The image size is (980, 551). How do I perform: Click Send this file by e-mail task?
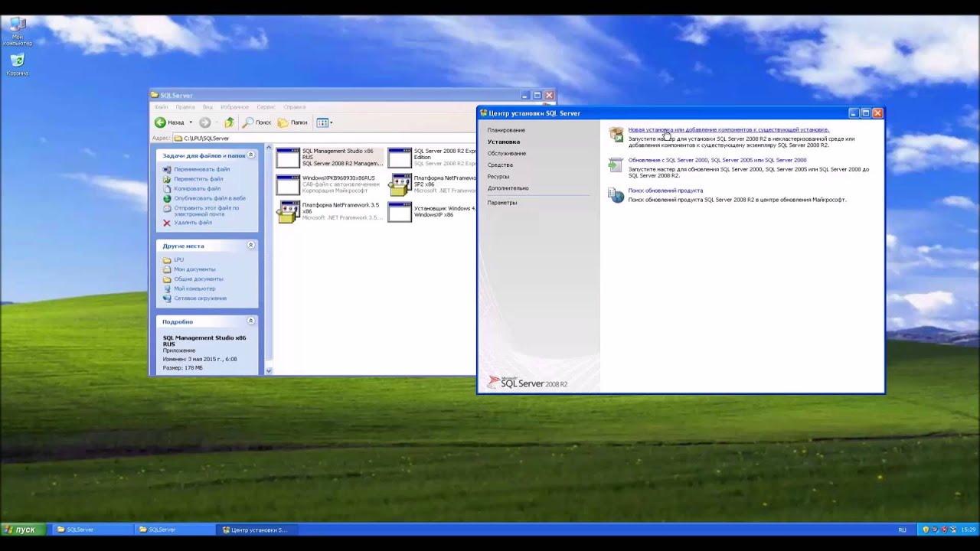pos(206,210)
